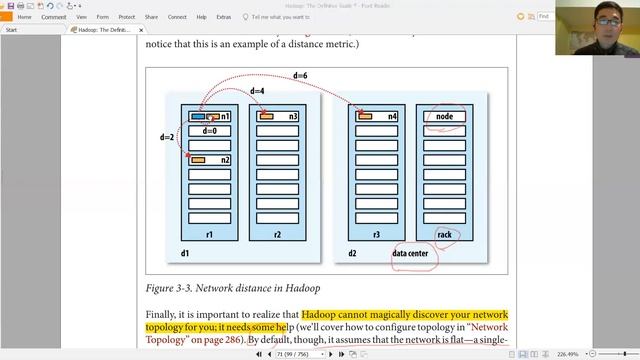Click the redo arrow icon
Viewport: 640px width, 360px height.
click(x=60, y=6)
